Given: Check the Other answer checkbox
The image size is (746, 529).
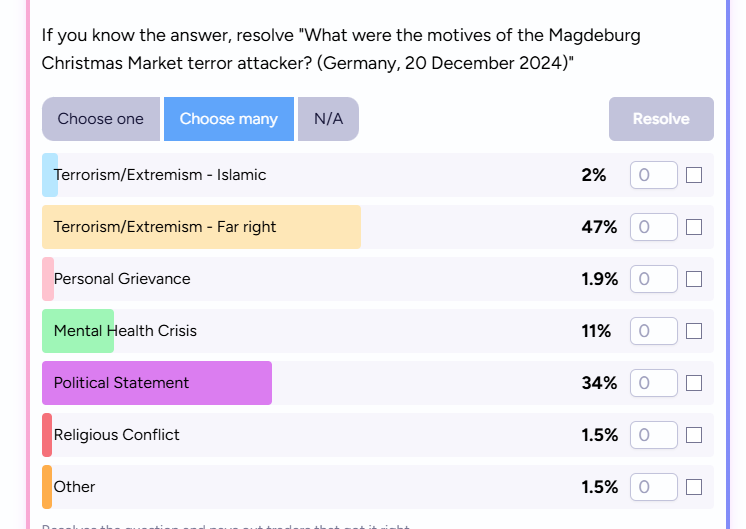Looking at the screenshot, I should [x=694, y=487].
